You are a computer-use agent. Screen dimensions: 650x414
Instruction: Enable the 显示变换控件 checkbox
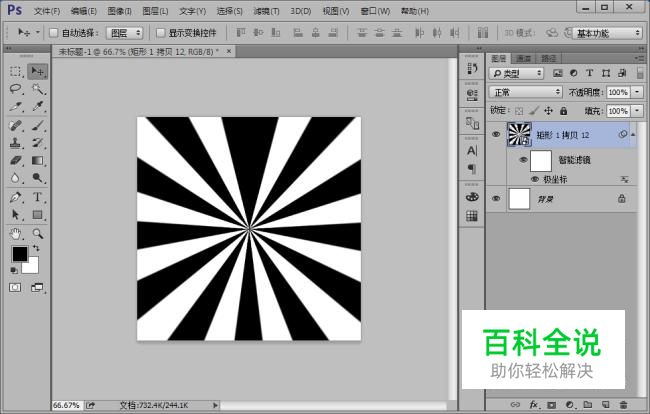tap(160, 33)
